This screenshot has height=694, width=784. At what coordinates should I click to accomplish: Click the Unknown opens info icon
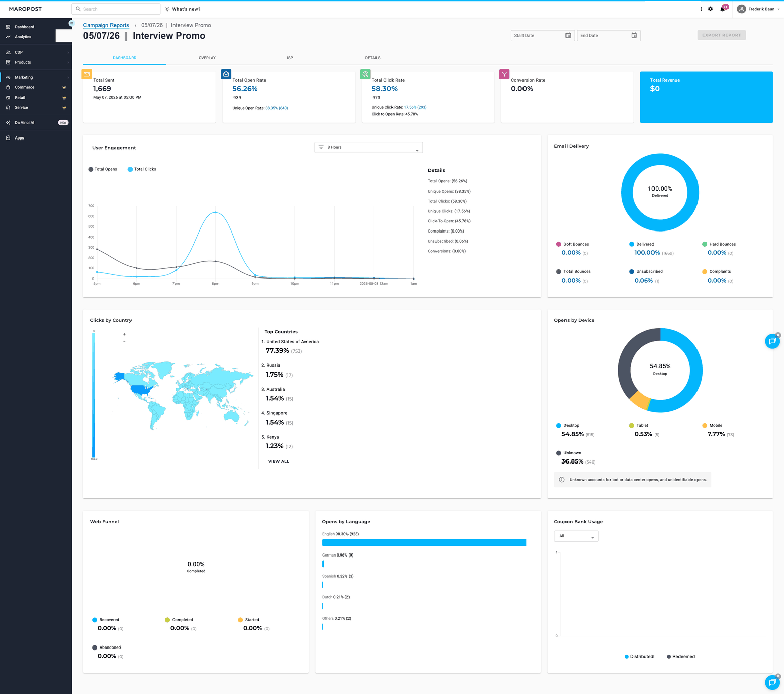pos(562,480)
